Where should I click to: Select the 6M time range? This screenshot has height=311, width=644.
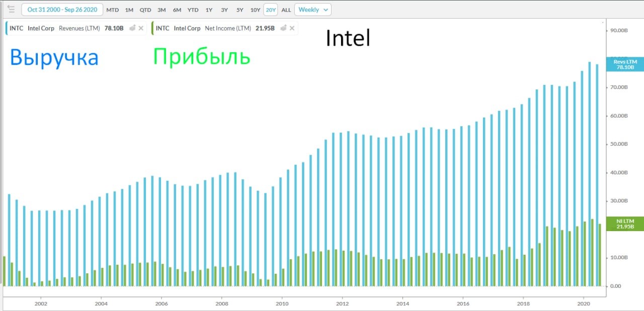point(177,10)
